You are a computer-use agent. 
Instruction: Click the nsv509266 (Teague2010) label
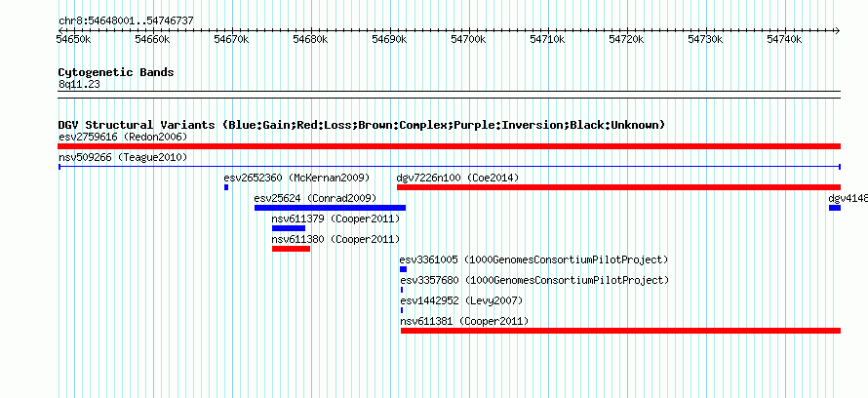click(x=123, y=157)
